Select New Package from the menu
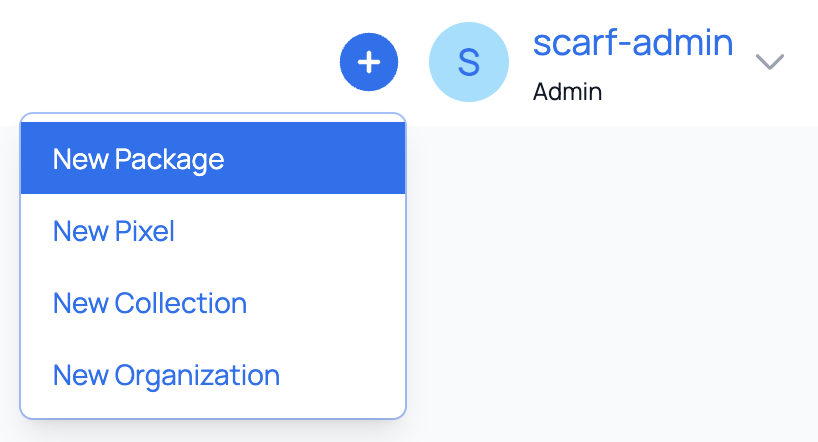The width and height of the screenshot is (818, 442). tap(138, 159)
